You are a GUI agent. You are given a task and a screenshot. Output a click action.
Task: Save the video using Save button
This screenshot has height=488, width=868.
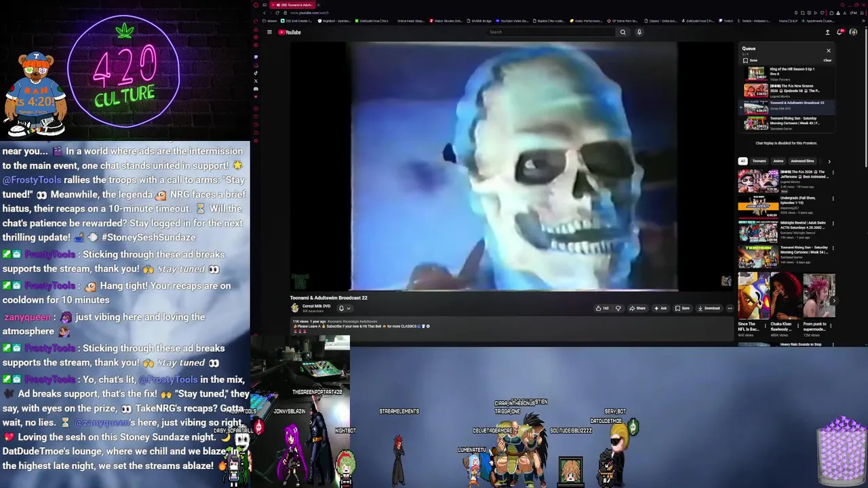point(682,308)
